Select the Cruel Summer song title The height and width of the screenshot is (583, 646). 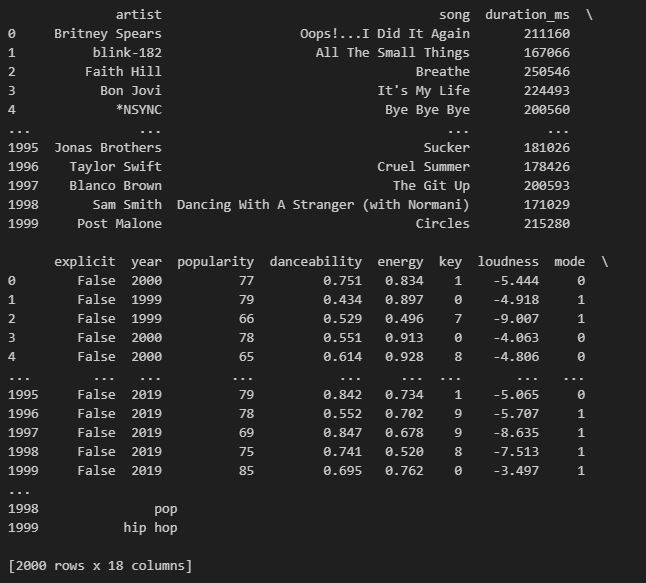point(424,167)
